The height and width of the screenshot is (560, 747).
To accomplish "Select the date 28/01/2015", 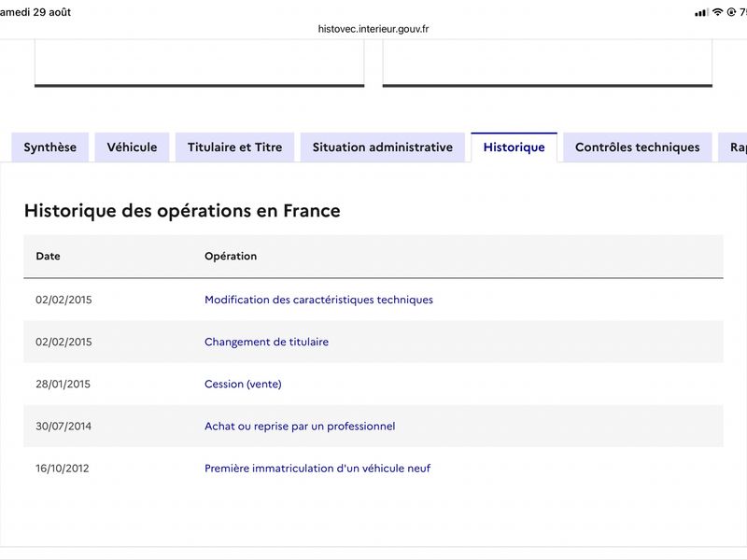I will [63, 384].
